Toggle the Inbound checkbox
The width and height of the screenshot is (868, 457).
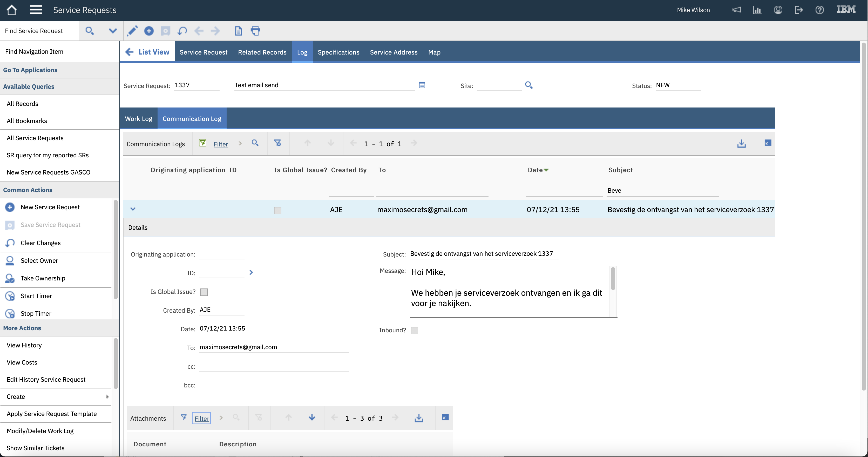(x=415, y=331)
